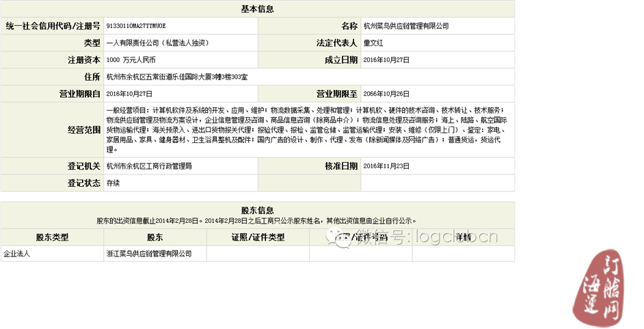Image resolution: width=644 pixels, height=329 pixels.
Task: Click the 股东类型 column header
Action: coord(52,237)
